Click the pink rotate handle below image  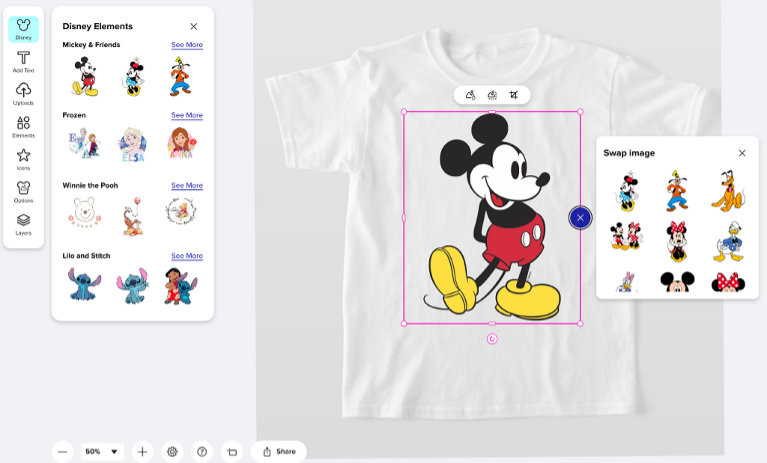pos(492,339)
